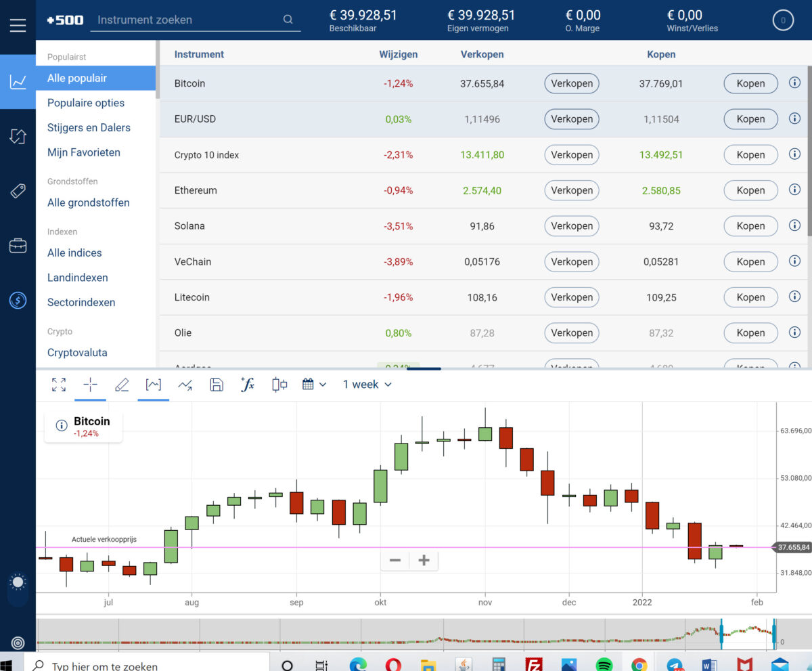Open Stijgers en Dalers list
This screenshot has width=812, height=671.
[x=89, y=127]
